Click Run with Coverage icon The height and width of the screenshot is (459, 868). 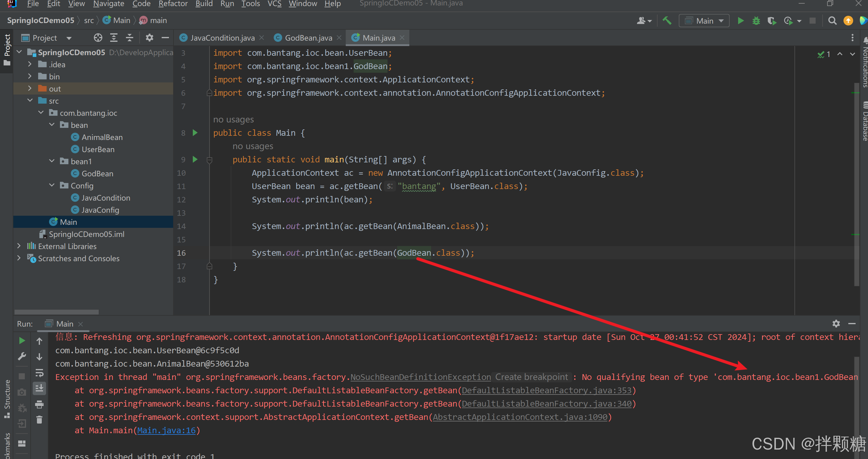(772, 21)
